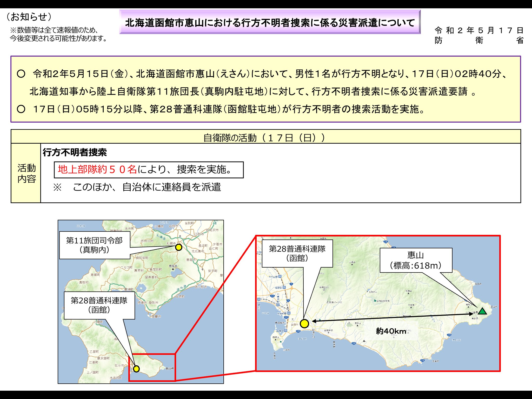This screenshot has height=399, width=532.
Task: Click the date 令和2年5月17日 text
Action: tap(479, 30)
